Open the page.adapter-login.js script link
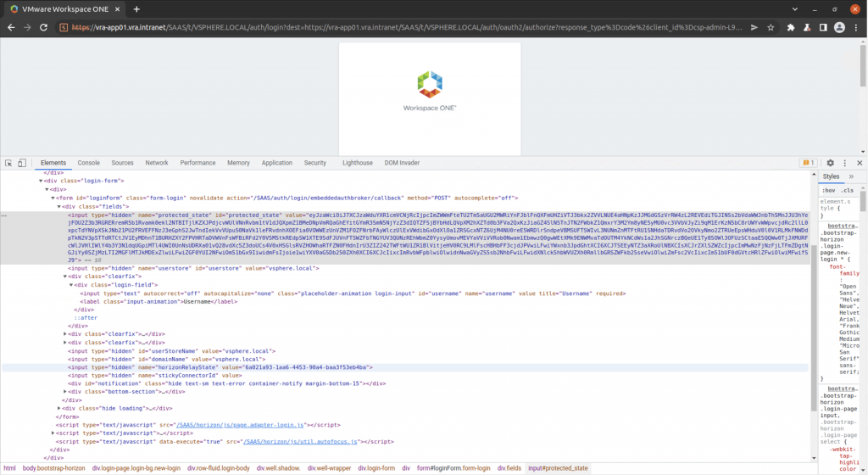The width and height of the screenshot is (868, 475). (x=240, y=425)
